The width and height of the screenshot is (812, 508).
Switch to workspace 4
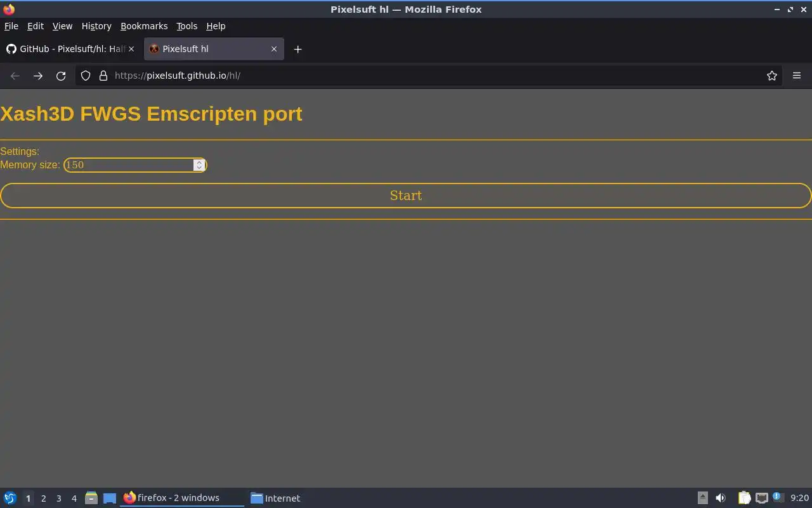point(74,498)
